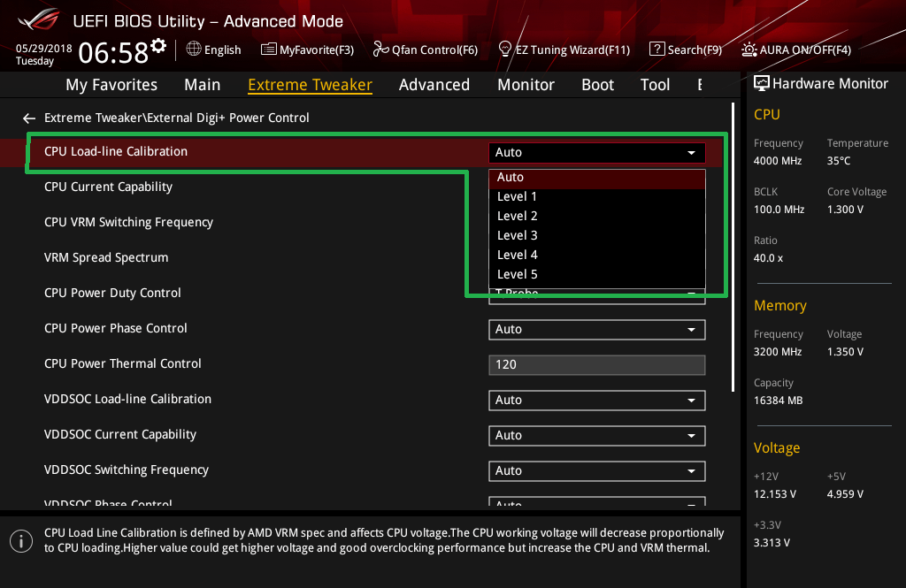
Task: Click the memory capacity 16384 MB
Action: 779,401
